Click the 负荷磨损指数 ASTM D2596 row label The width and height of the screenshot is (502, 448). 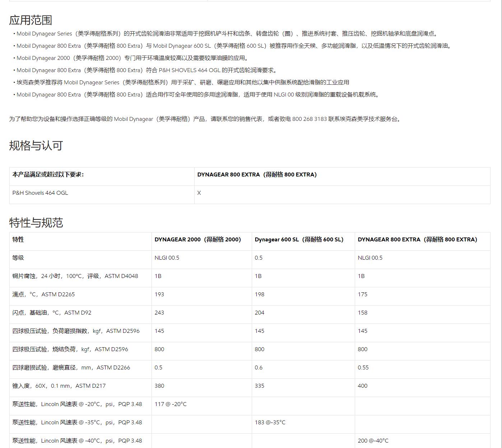pos(76,331)
